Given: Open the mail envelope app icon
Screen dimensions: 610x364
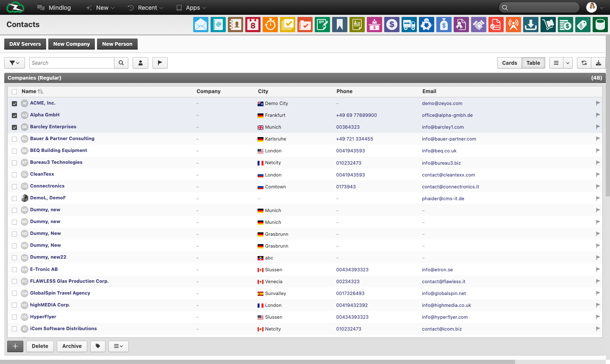Looking at the screenshot, I should [x=201, y=25].
